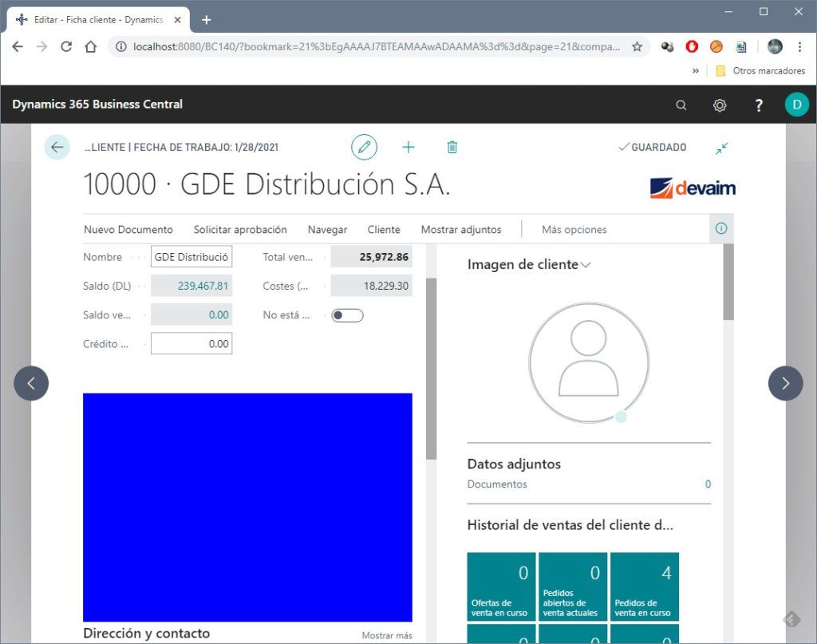Click the back arrow on customer card
This screenshot has width=817, height=644.
click(57, 147)
